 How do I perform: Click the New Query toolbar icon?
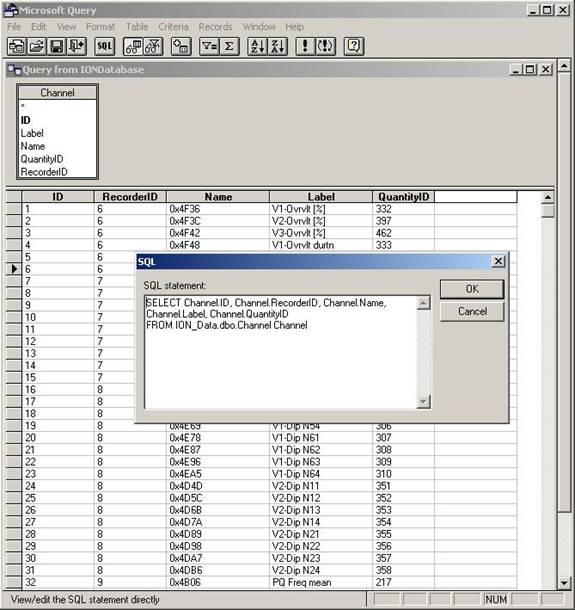(x=17, y=46)
